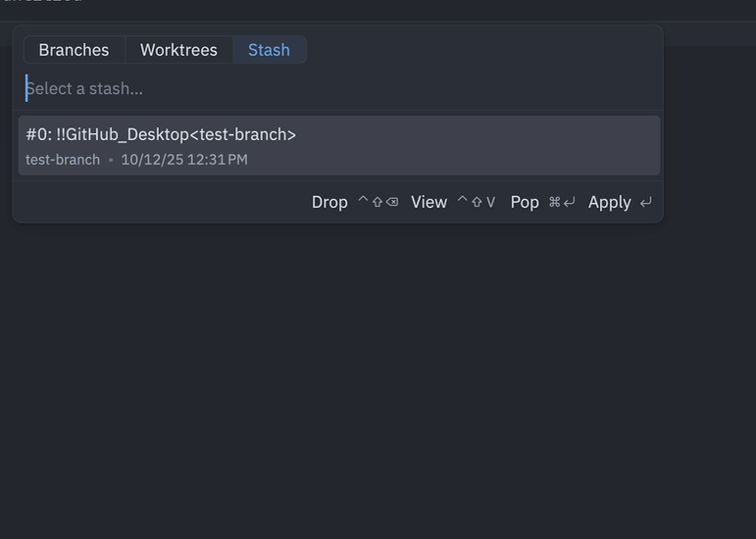Click the control caret icon beside Drop
Image resolution: width=756 pixels, height=539 pixels.
click(x=363, y=201)
